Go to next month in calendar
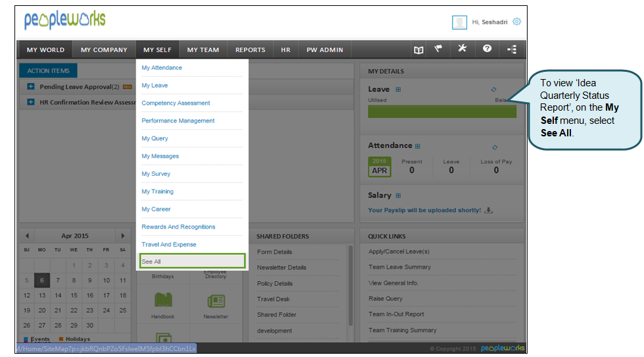The height and width of the screenshot is (357, 644). 122,236
